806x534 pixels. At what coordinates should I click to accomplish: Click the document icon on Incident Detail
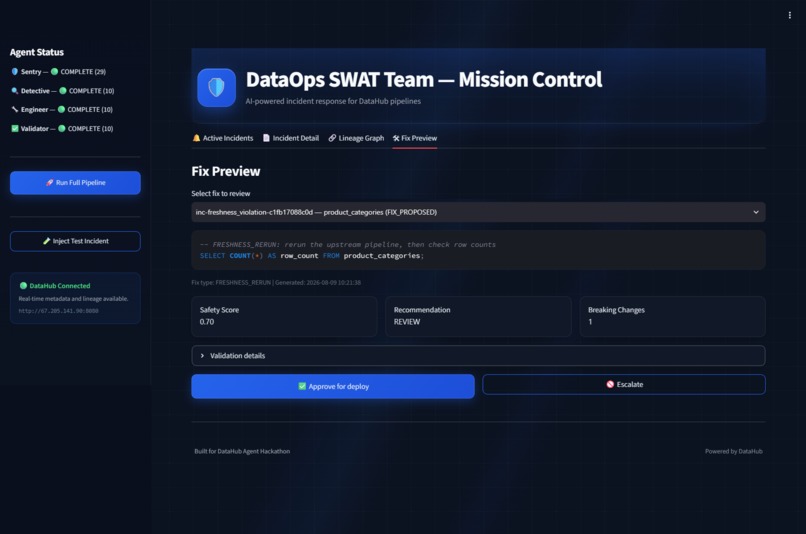point(266,138)
